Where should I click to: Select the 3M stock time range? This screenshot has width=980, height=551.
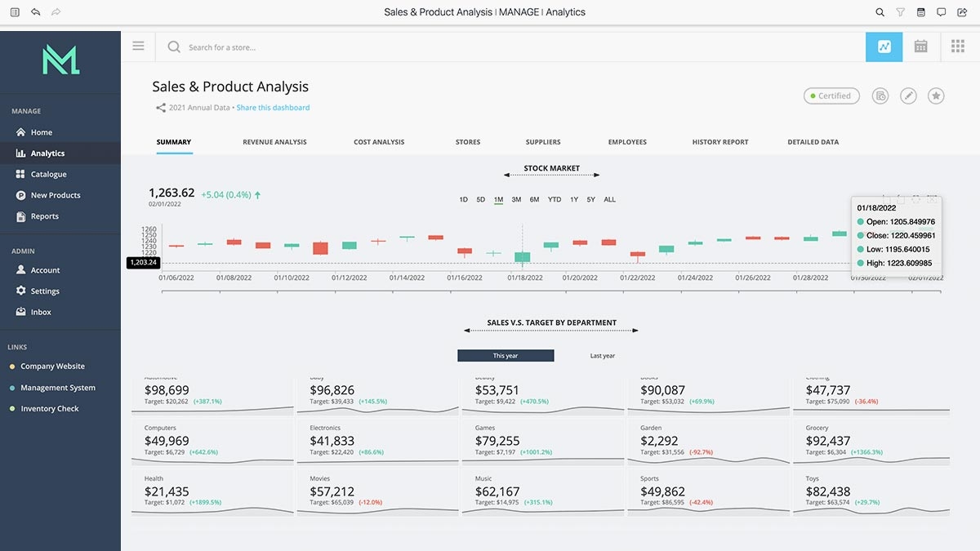[x=516, y=199]
